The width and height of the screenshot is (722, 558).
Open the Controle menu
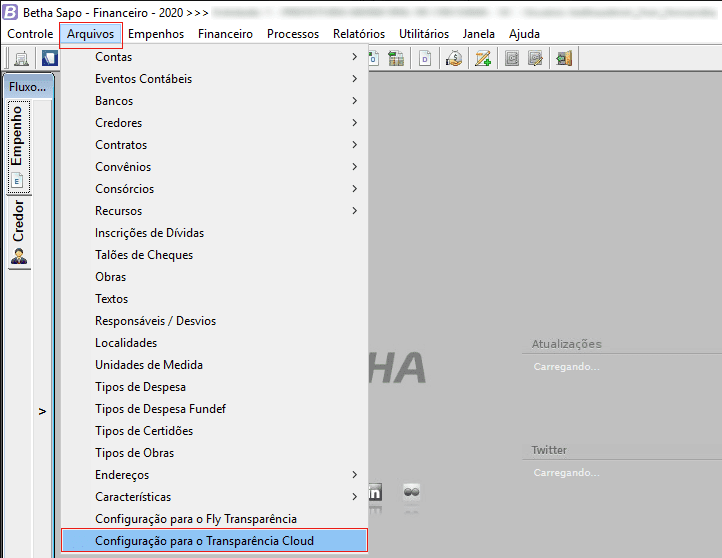pos(30,34)
